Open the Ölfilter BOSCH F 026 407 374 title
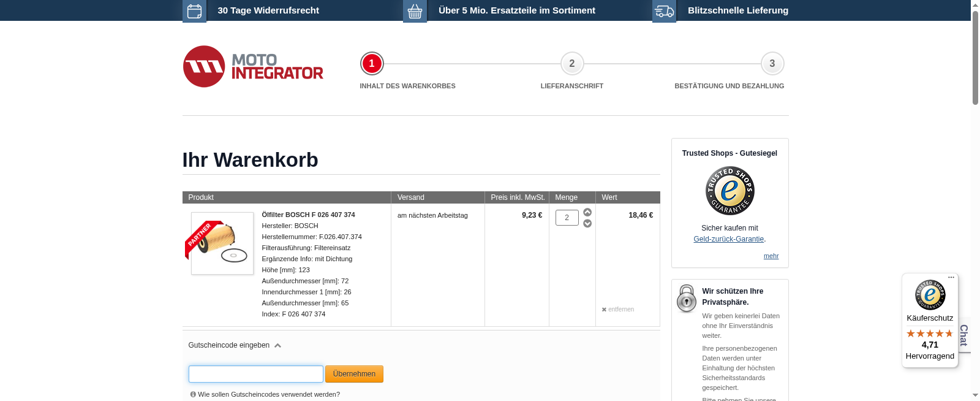The height and width of the screenshot is (401, 980). tap(308, 215)
